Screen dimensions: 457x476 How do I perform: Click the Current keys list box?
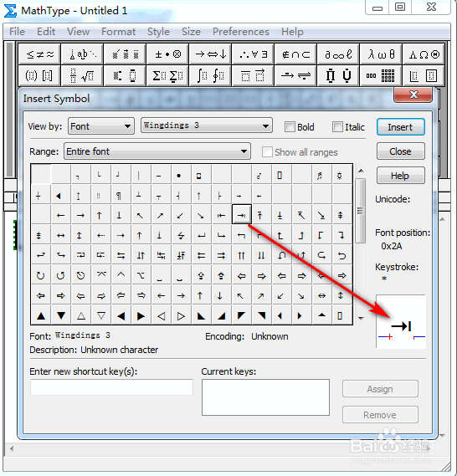(x=265, y=397)
